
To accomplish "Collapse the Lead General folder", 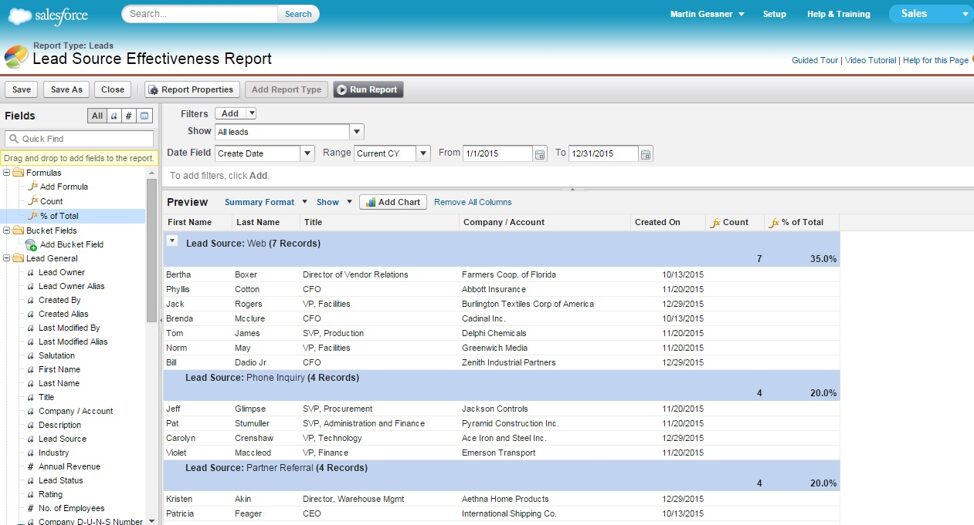I will pyautogui.click(x=7, y=258).
